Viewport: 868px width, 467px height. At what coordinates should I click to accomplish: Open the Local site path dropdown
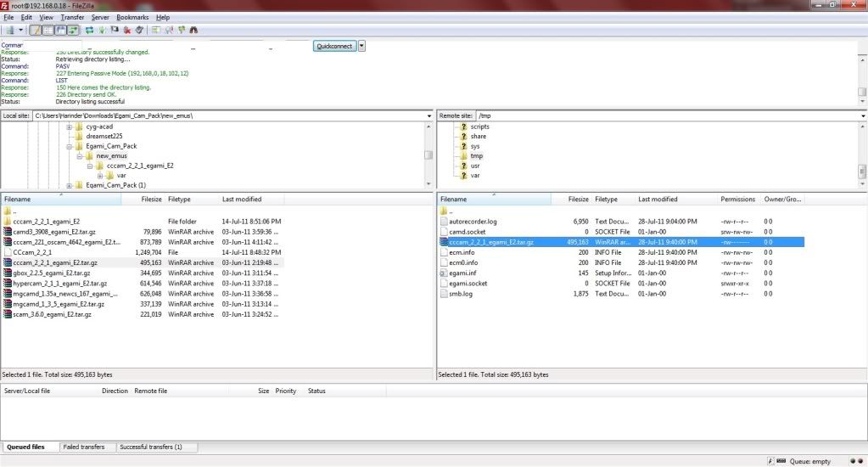coord(429,115)
